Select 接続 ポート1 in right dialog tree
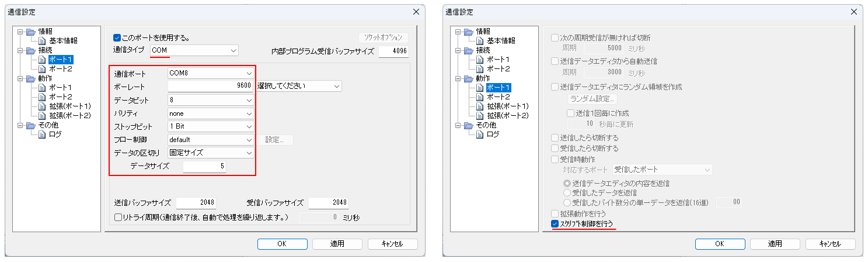 click(499, 60)
